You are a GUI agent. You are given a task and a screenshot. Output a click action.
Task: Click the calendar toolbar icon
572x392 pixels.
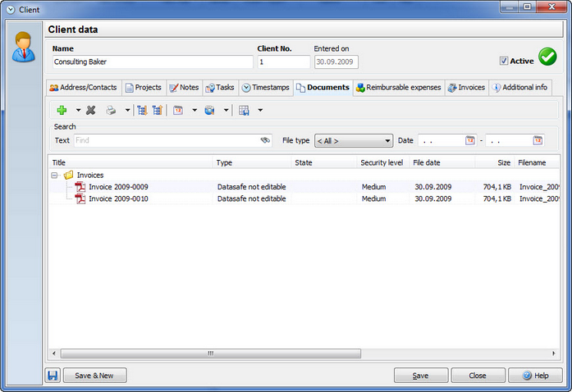pyautogui.click(x=178, y=110)
